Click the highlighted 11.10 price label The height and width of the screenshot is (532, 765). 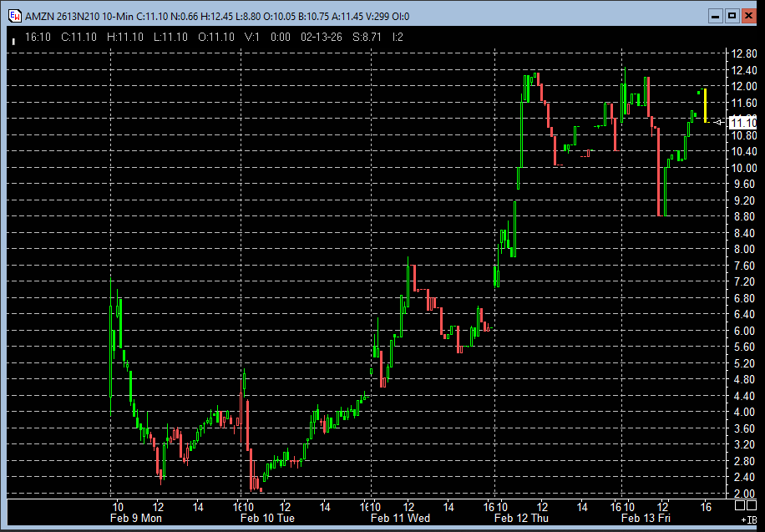742,123
